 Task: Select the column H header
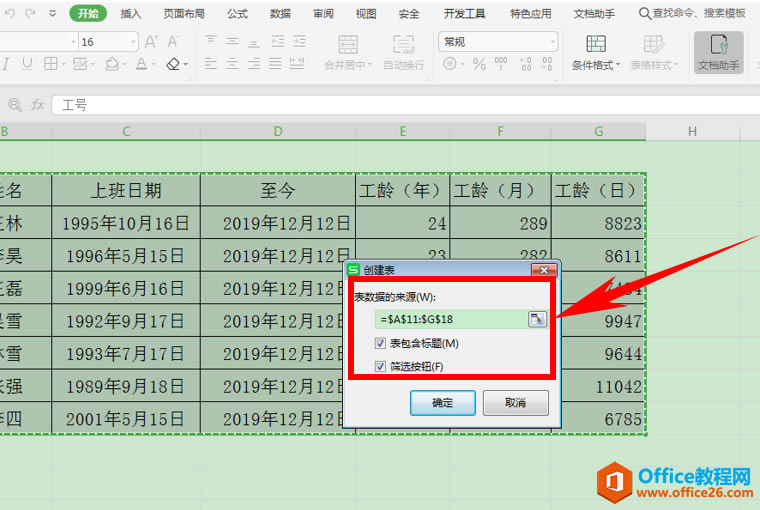(692, 131)
